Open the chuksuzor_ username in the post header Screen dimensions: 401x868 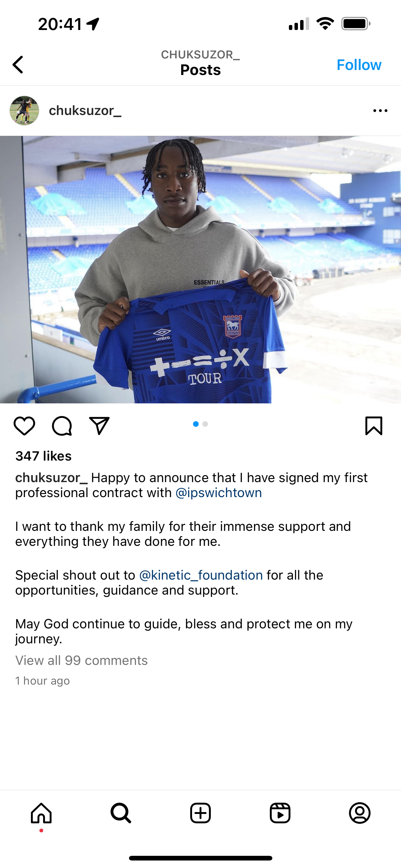85,111
